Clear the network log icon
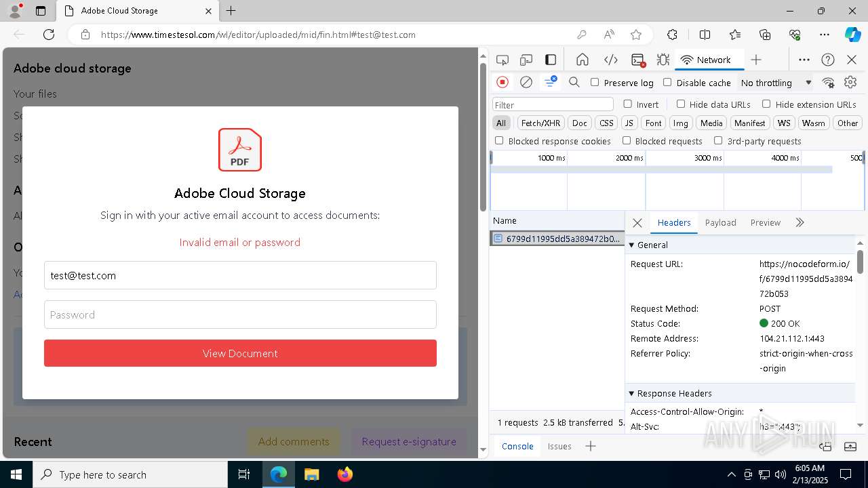 pyautogui.click(x=526, y=82)
